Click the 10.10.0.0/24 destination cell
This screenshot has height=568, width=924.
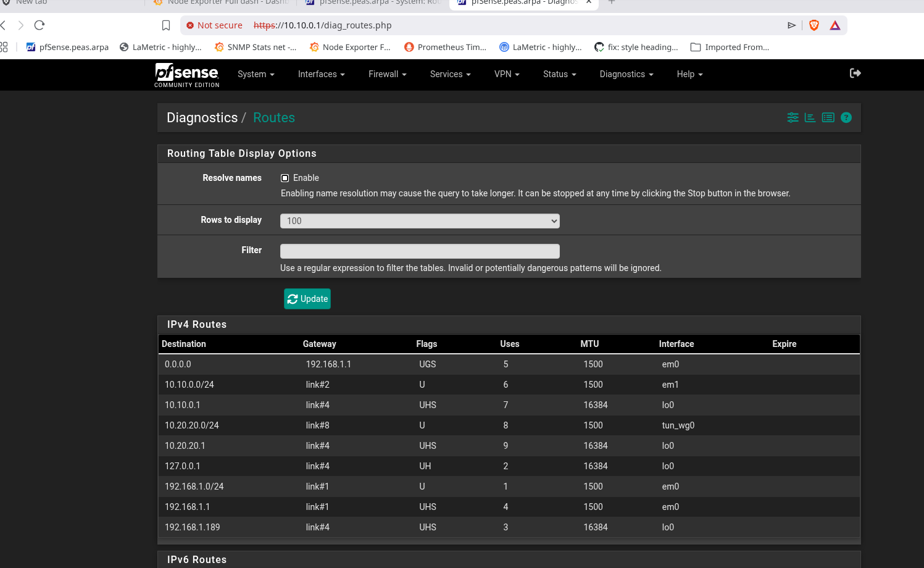pyautogui.click(x=189, y=385)
